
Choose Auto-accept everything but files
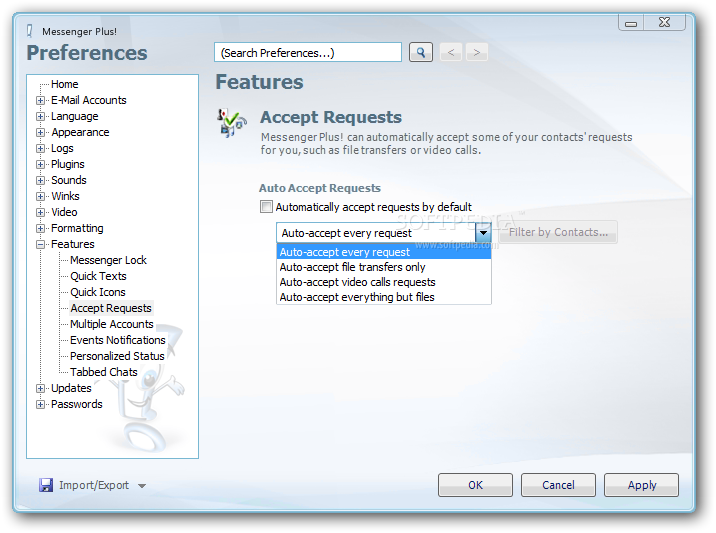click(384, 297)
